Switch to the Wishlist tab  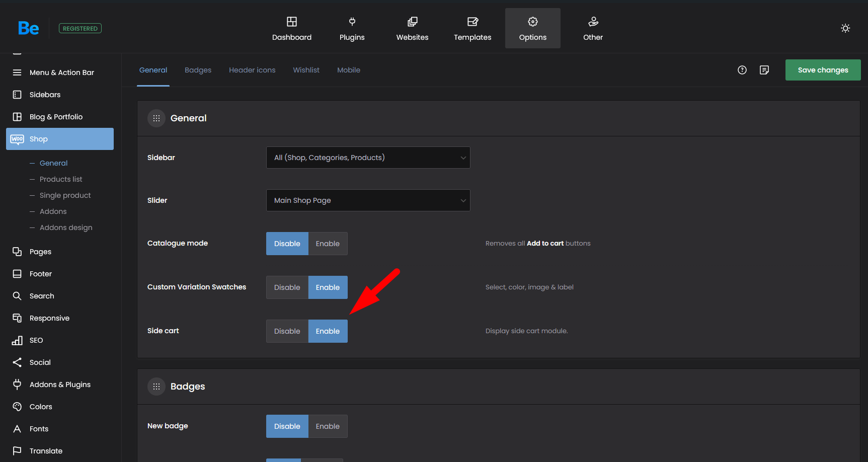pos(306,70)
